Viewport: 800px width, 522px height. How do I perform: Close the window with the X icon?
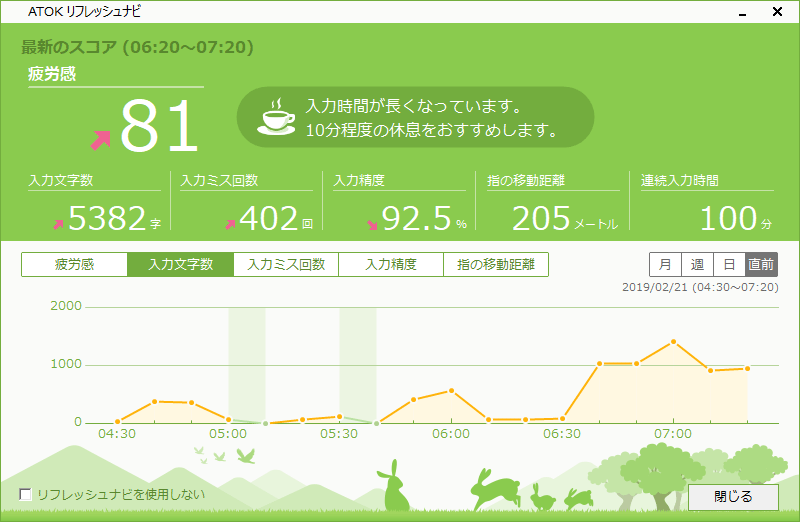coord(777,11)
